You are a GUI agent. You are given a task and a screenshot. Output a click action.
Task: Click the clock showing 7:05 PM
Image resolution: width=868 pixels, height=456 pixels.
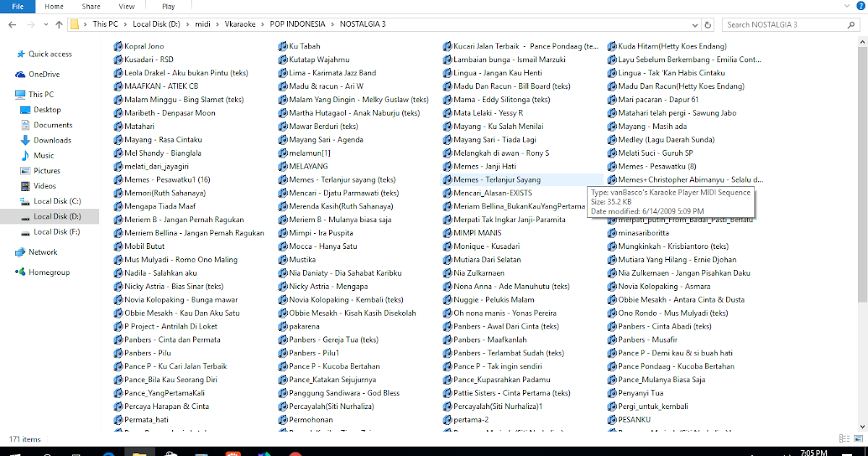[814, 452]
